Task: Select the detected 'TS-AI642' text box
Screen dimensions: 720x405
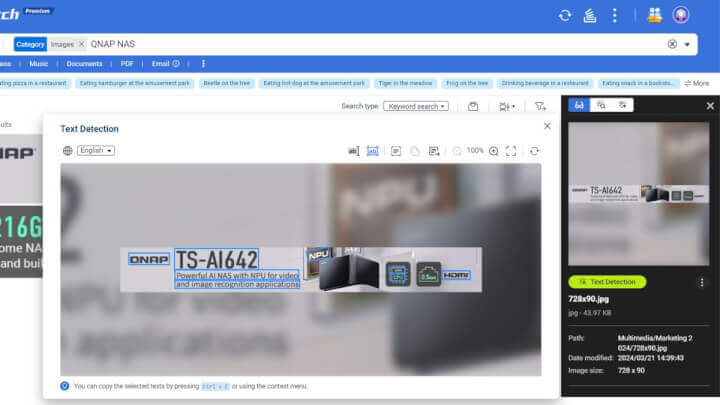Action: [x=217, y=259]
